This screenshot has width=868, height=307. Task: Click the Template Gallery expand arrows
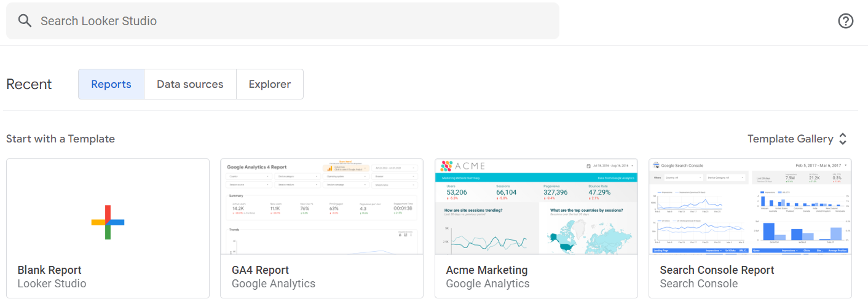coord(843,139)
